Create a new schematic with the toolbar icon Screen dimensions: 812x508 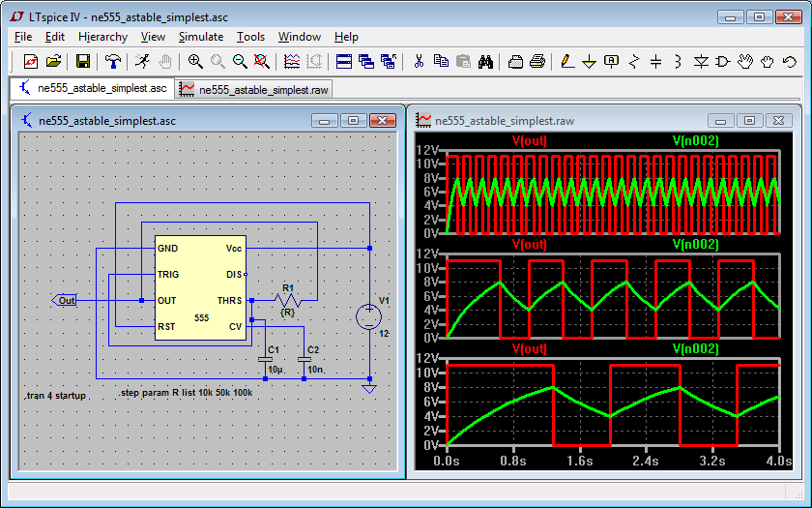click(x=31, y=62)
